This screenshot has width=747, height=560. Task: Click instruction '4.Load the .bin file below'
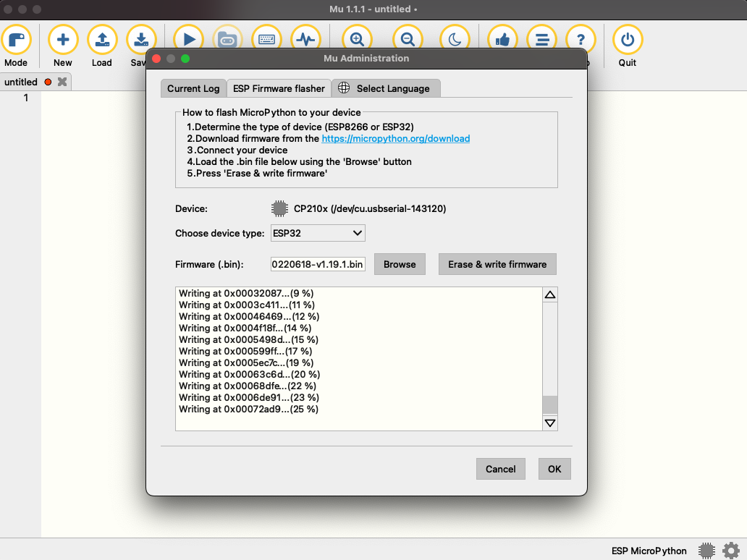[x=299, y=161]
